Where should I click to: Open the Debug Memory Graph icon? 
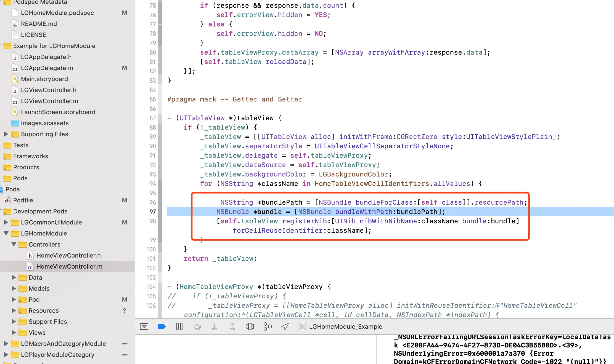pos(268,327)
